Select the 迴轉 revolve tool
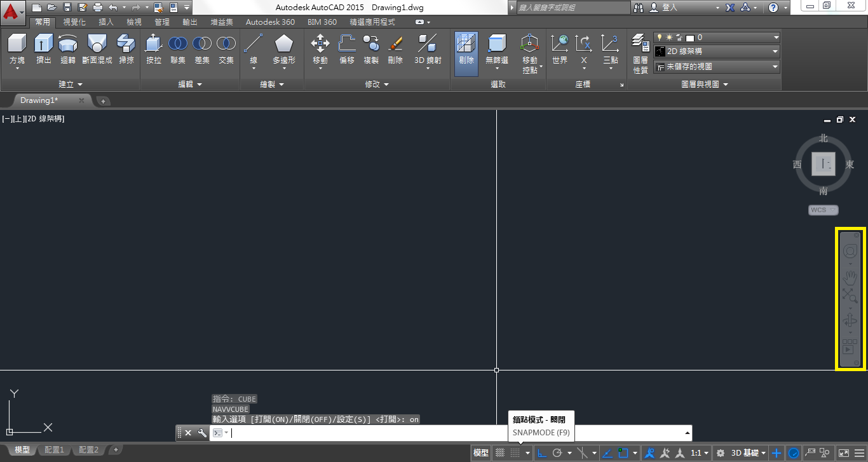 pos(68,50)
